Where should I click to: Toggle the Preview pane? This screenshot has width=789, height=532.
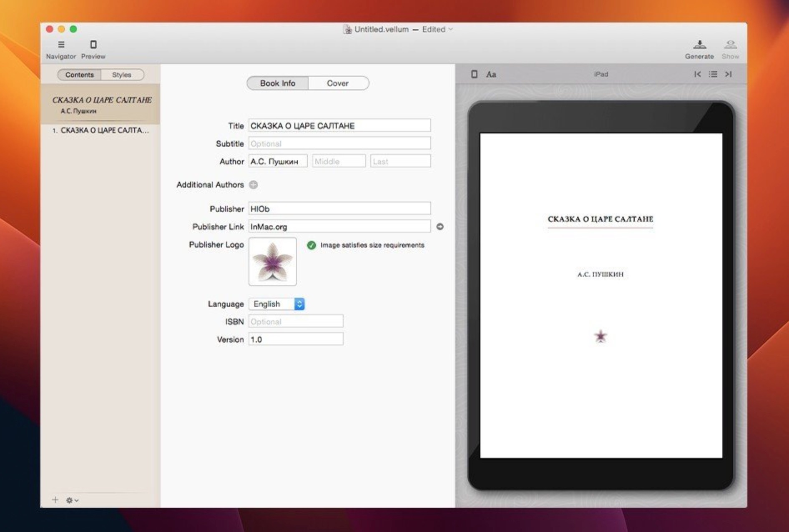tap(93, 47)
